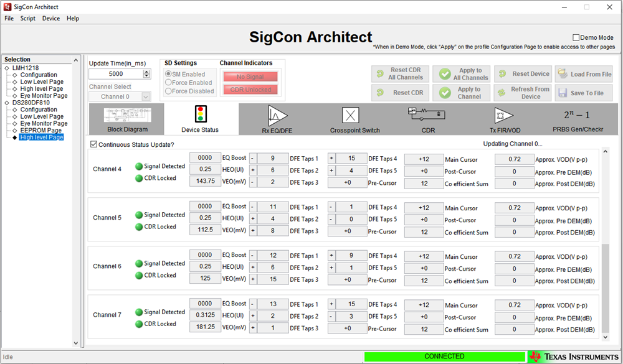623x364 pixels.
Task: Click the Selection panel scroll down arrow
Action: [76, 343]
